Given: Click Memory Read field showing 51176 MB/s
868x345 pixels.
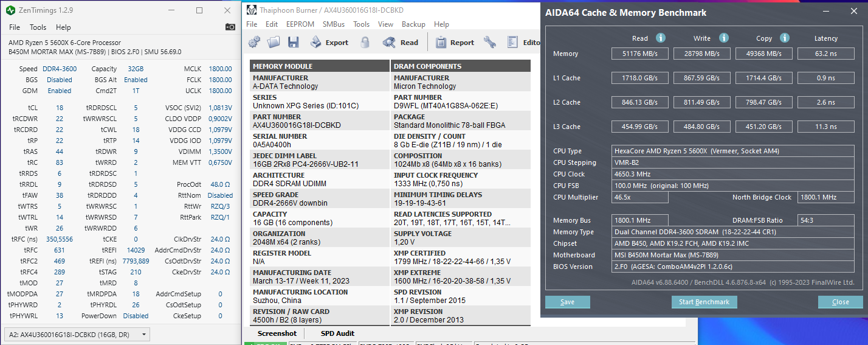Looking at the screenshot, I should pyautogui.click(x=639, y=54).
